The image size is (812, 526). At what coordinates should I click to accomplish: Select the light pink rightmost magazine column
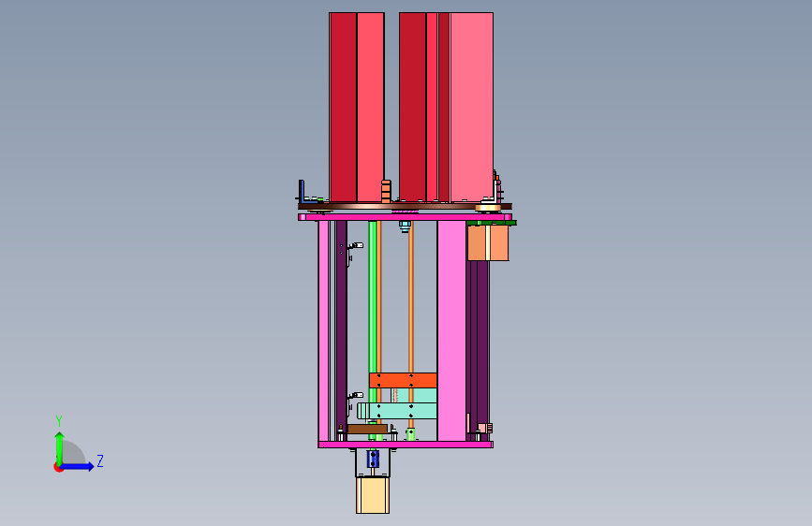tap(471, 108)
